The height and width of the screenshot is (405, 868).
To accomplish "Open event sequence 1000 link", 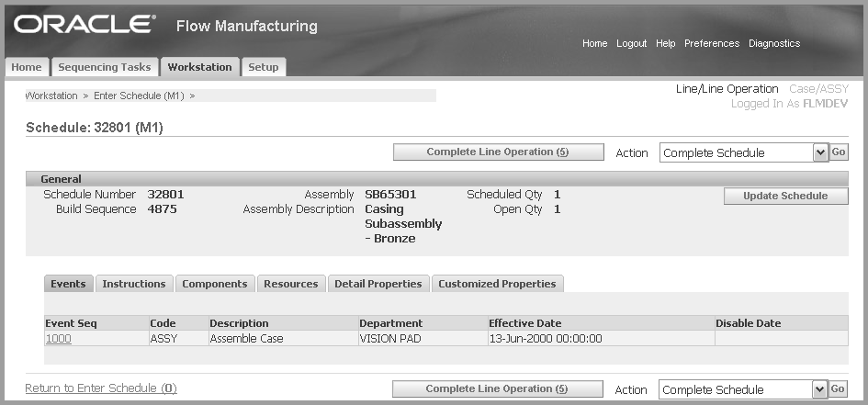I will point(58,339).
